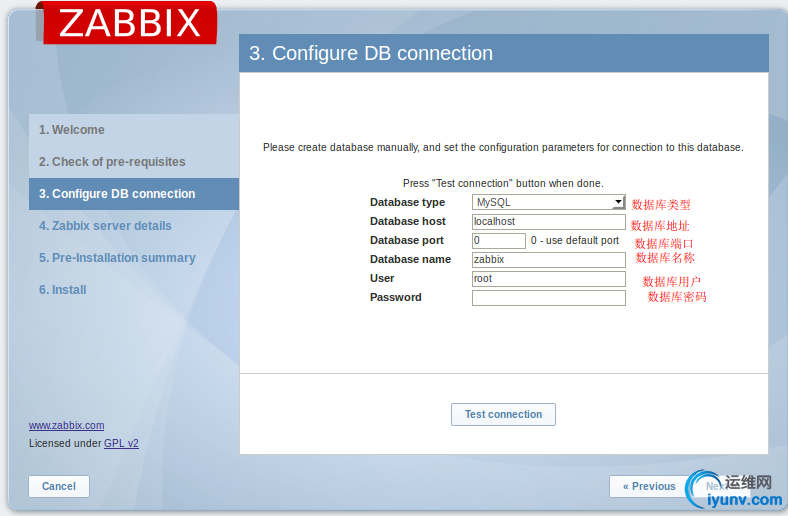Click the Database type label
The height and width of the screenshot is (516, 788).
point(407,202)
